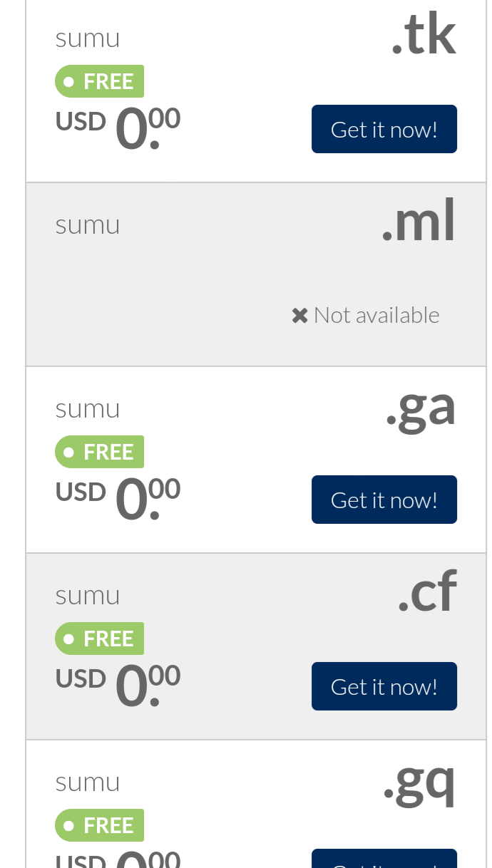Click the FREE badge in the .gq row
The width and height of the screenshot is (492, 868).
click(x=100, y=825)
